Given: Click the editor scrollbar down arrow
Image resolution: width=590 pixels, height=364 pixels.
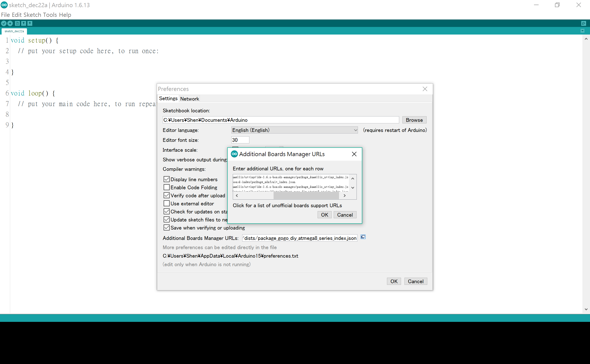Looking at the screenshot, I should (586, 309).
